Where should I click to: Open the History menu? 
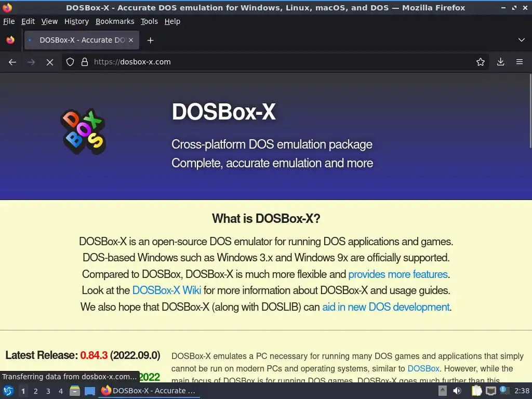[77, 21]
